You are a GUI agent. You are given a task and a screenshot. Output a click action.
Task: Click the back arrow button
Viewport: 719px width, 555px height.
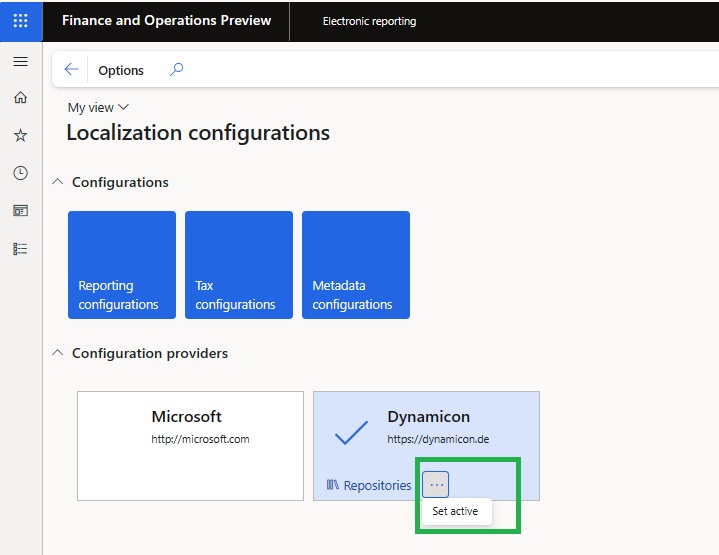(71, 70)
